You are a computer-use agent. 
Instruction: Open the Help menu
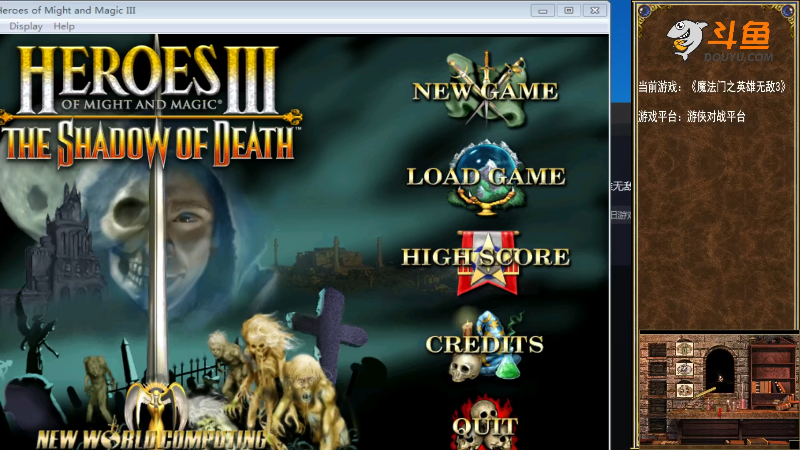click(64, 26)
